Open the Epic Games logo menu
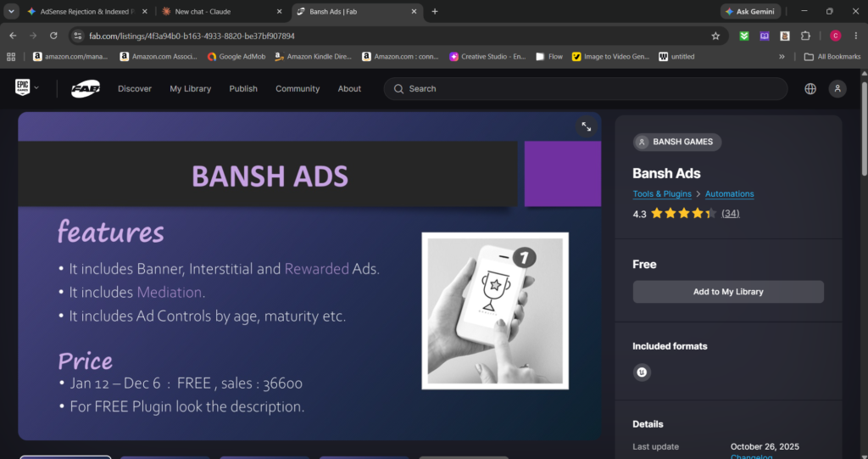This screenshot has width=868, height=459. click(22, 87)
